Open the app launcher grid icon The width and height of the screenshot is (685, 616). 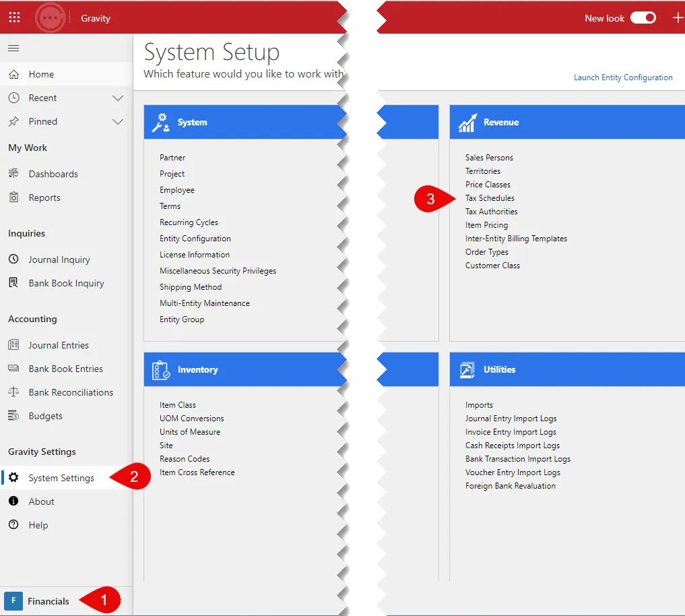pos(14,18)
